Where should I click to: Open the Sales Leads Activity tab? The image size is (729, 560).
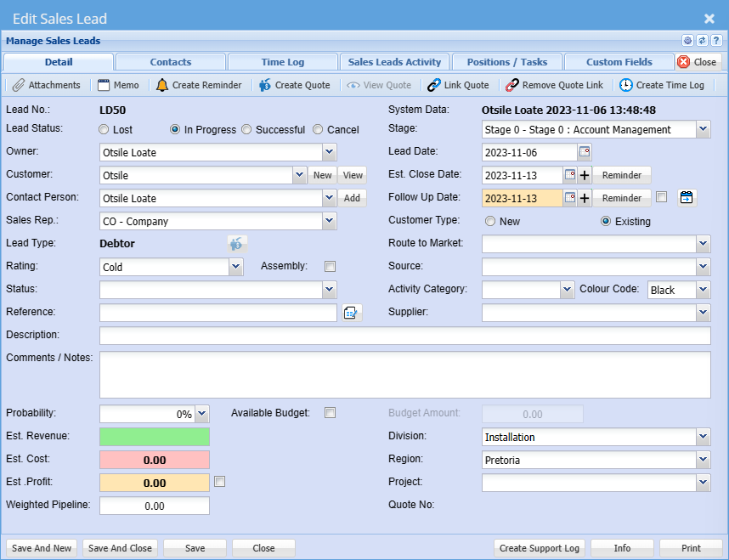click(394, 62)
